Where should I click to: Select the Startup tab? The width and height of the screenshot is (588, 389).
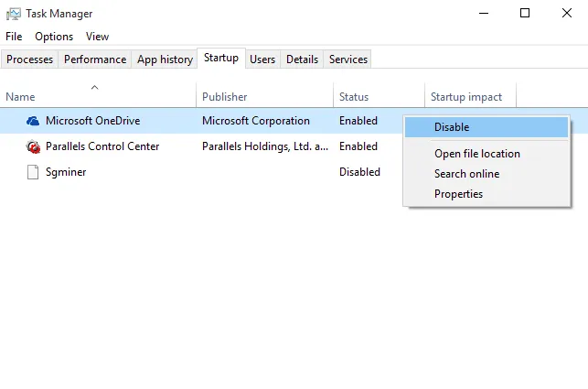221,59
